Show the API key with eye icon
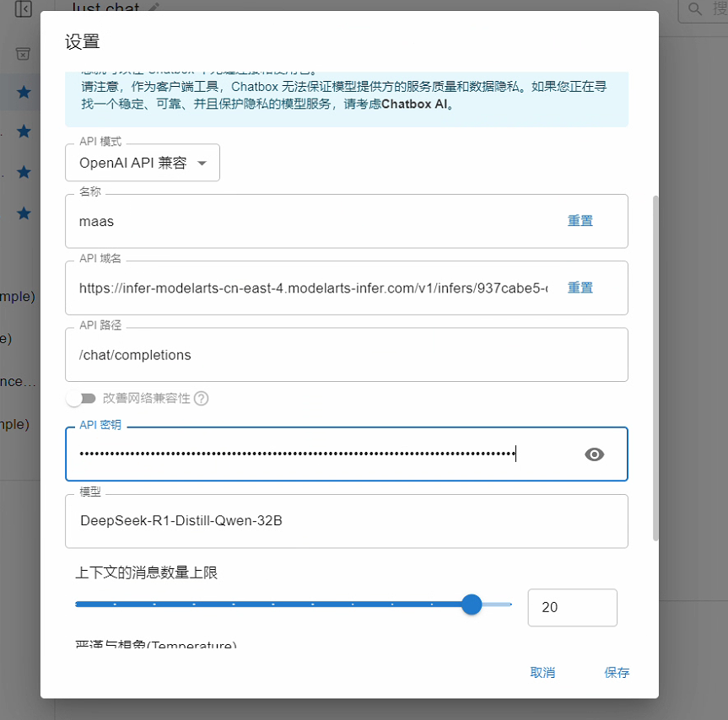The image size is (728, 720). pos(594,454)
